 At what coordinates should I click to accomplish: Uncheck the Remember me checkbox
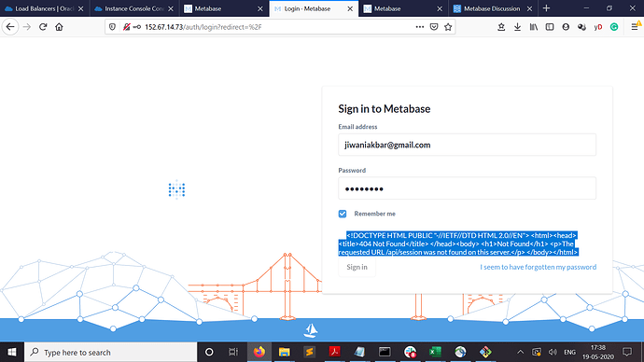click(x=343, y=214)
